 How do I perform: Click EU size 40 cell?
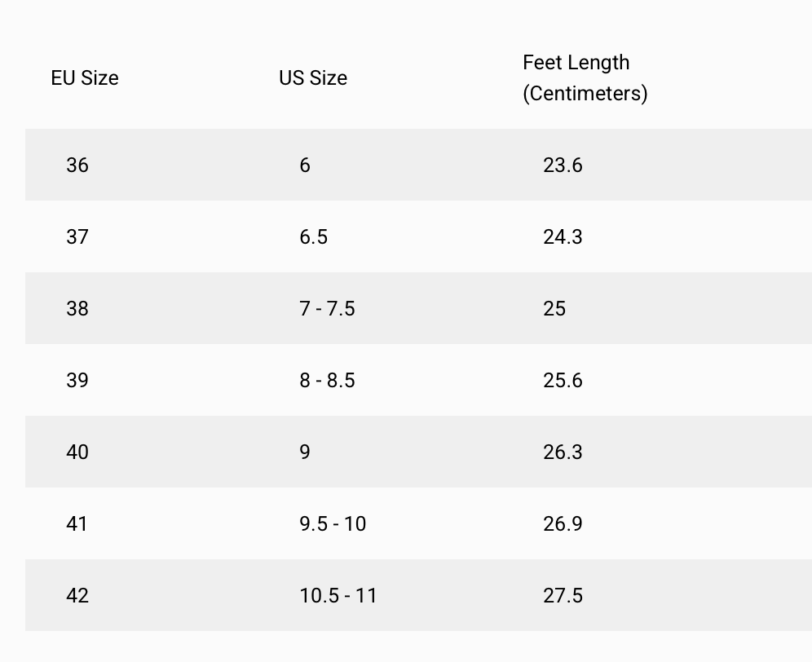point(77,452)
